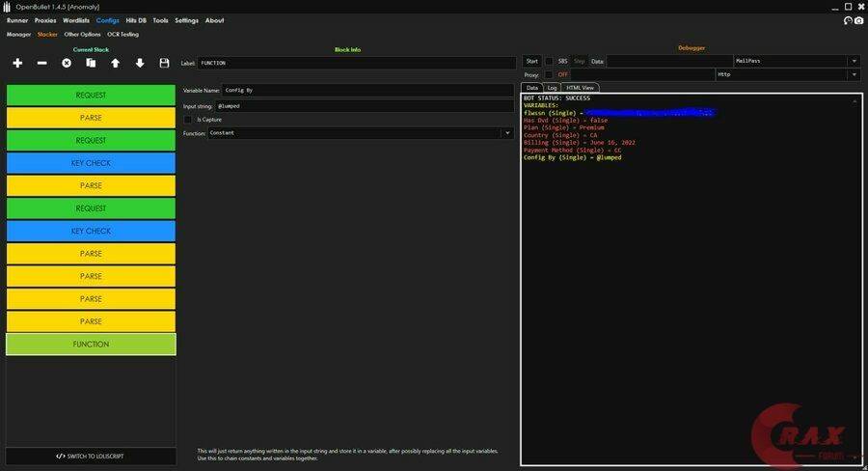Switch to the Manager sub-tab

19,35
